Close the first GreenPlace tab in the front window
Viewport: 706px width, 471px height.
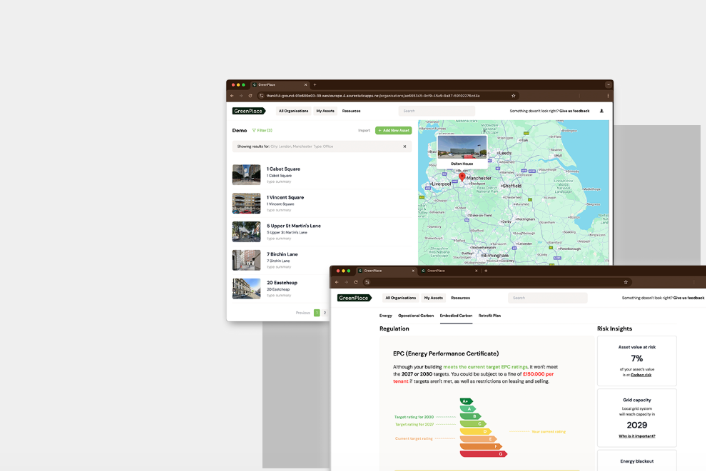[x=413, y=271]
